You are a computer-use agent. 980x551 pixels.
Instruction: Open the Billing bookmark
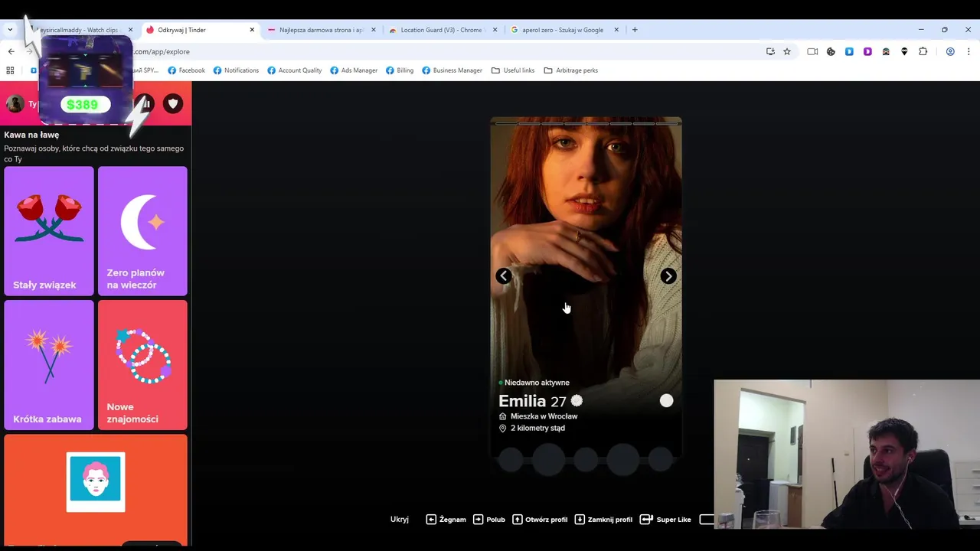click(400, 70)
